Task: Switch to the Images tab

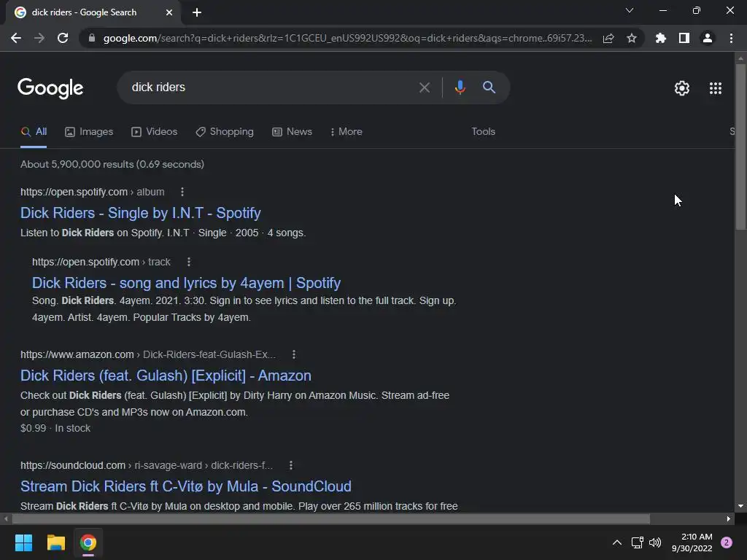Action: (89, 132)
